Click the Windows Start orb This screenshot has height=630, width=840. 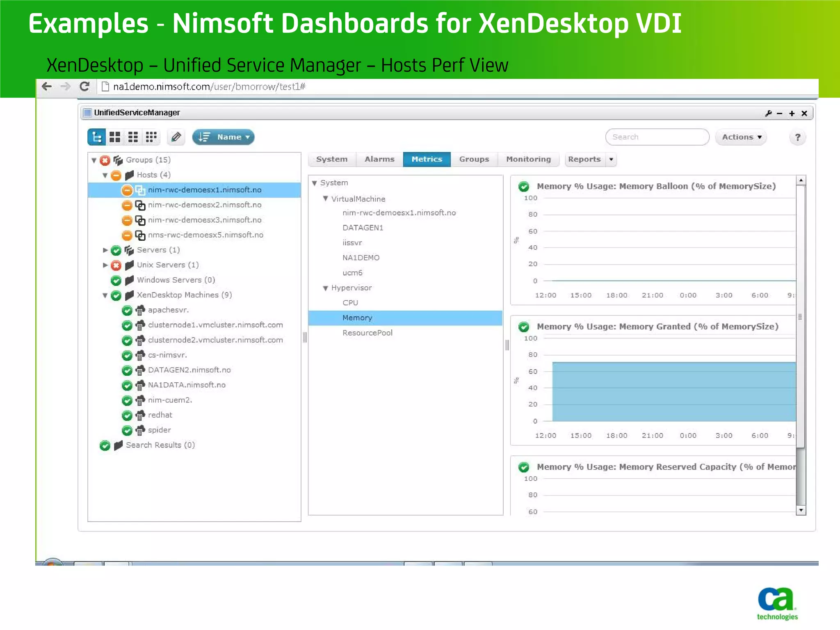point(52,562)
